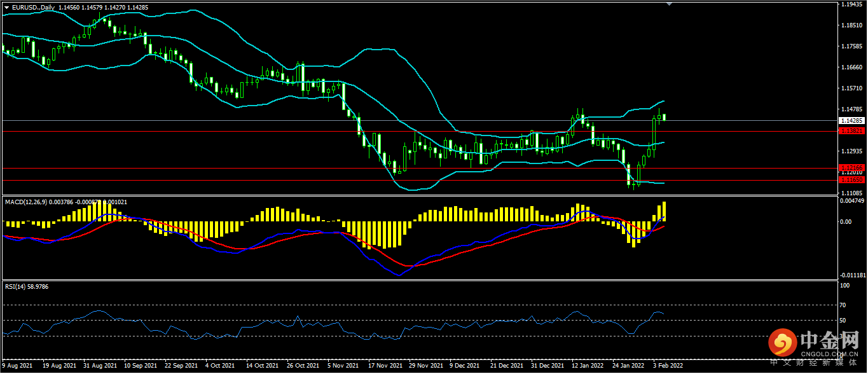Click the -0.011181 MACD scale value
Screen dimensions: 868x374
tap(851, 275)
